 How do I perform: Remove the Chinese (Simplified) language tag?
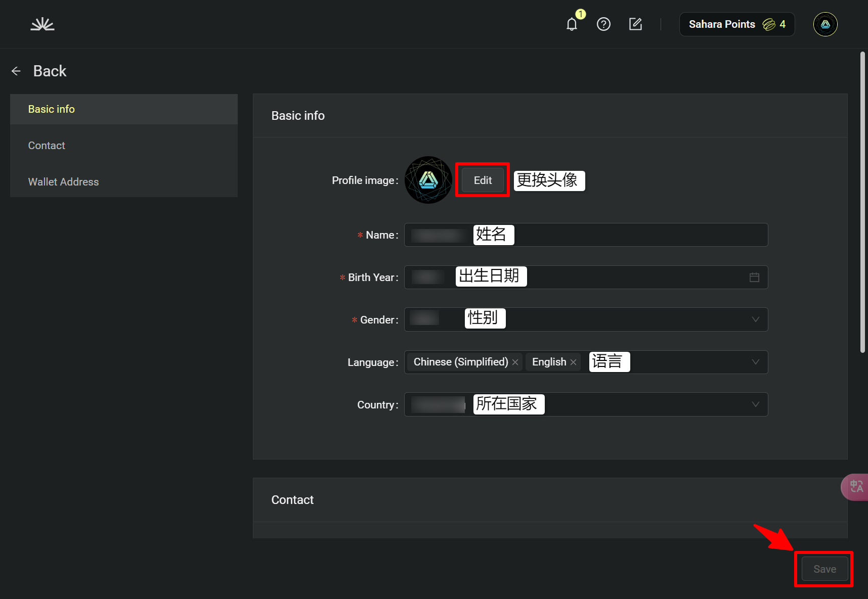tap(515, 362)
